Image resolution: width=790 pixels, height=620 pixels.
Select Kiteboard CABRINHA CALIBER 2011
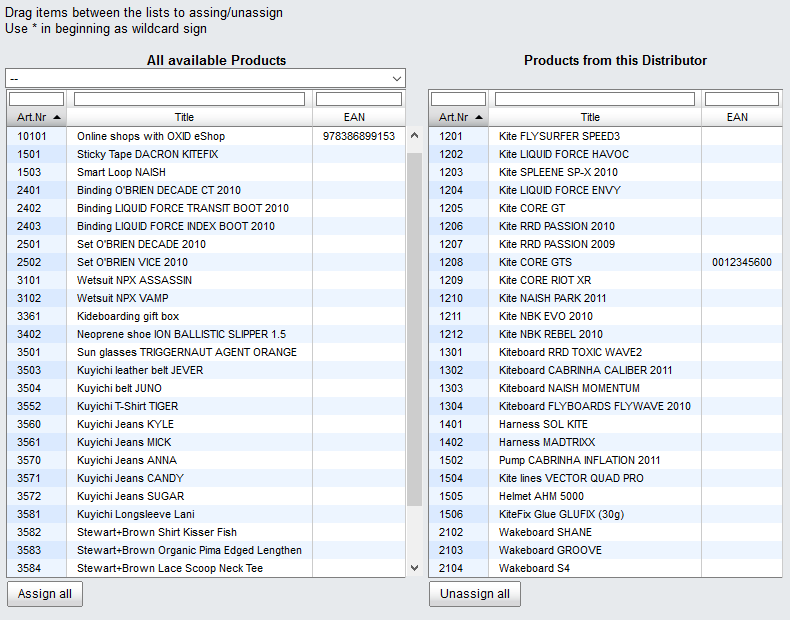pos(606,370)
